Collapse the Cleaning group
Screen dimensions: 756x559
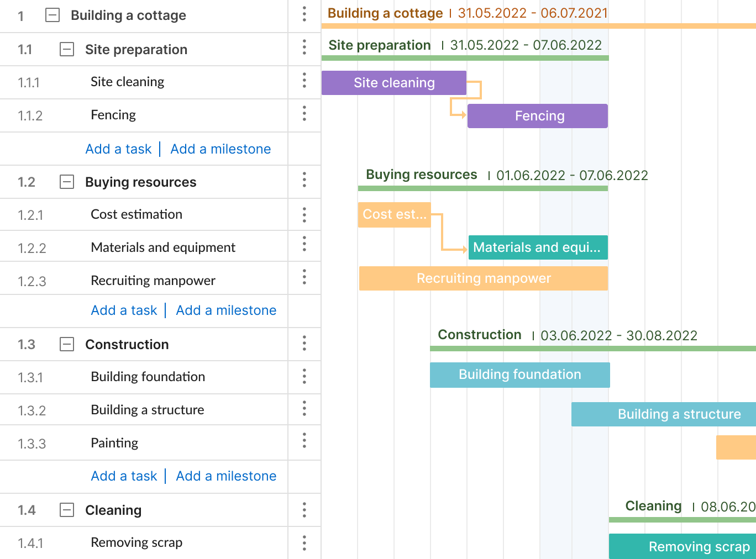click(67, 510)
